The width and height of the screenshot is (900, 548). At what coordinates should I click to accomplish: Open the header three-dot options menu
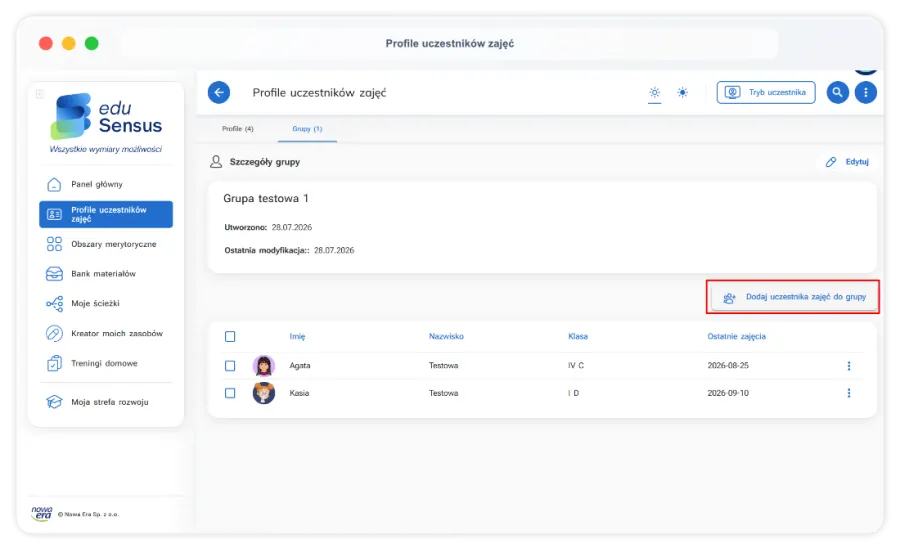[866, 92]
